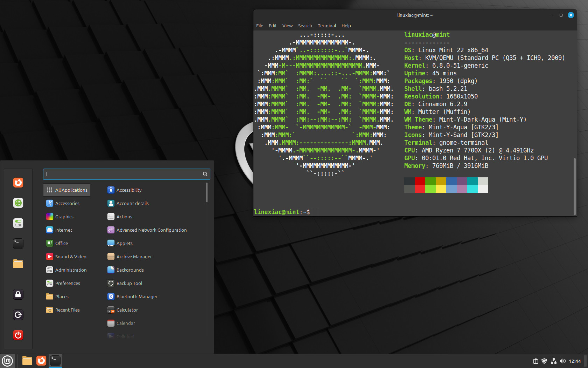Click the sound volume tray icon
Screen dimensions: 588x368
coord(563,361)
